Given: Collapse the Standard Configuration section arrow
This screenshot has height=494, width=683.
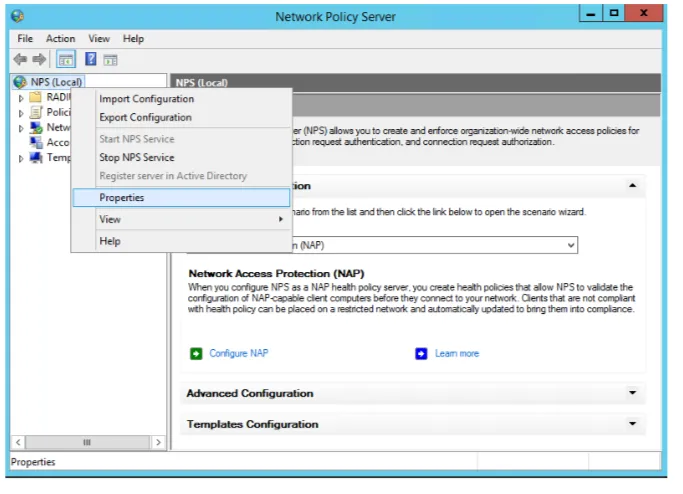Looking at the screenshot, I should tap(632, 186).
